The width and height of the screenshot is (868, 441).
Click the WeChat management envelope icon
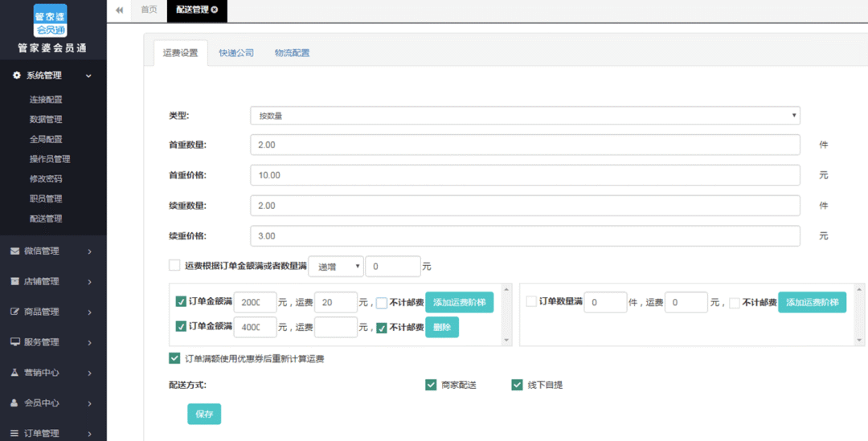(x=15, y=251)
